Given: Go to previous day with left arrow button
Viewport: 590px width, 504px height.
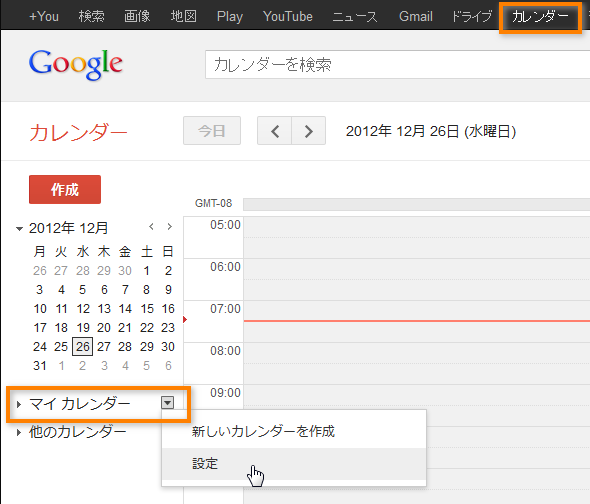Looking at the screenshot, I should click(x=275, y=131).
